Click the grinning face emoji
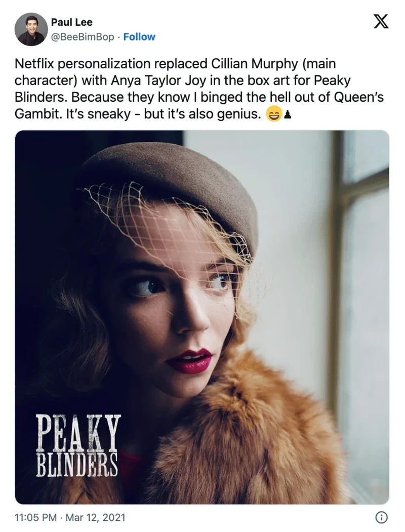Viewport: 405px width, 532px height. pyautogui.click(x=274, y=115)
